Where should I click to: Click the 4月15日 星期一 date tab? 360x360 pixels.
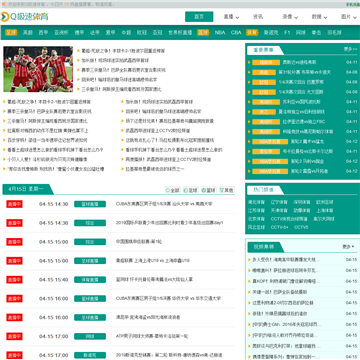click(26, 189)
